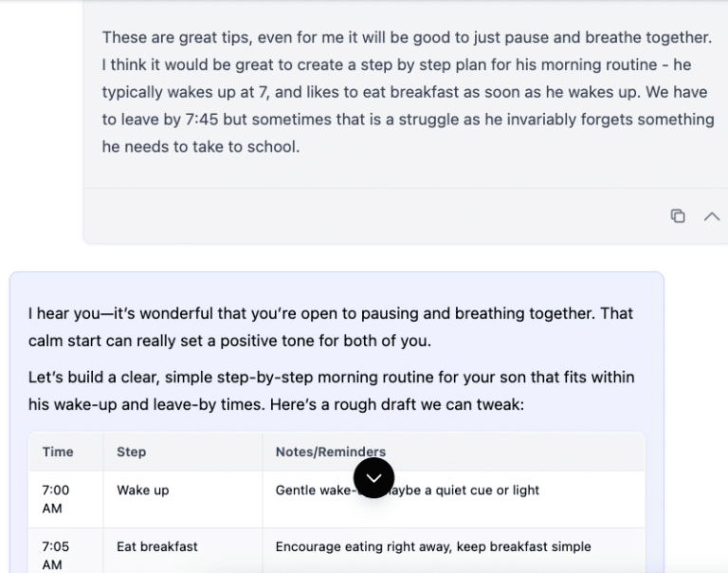Click the line "he needs to take to school"
The image size is (728, 573).
pyautogui.click(x=201, y=147)
